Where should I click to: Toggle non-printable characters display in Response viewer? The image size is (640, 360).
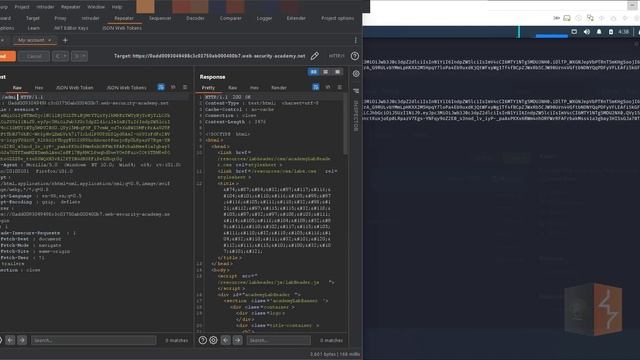point(328,87)
